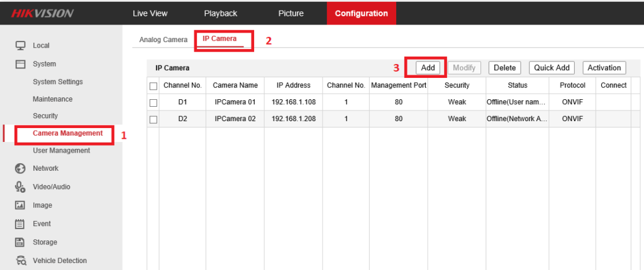Image resolution: width=644 pixels, height=270 pixels.
Task: Open User Management in System submenu
Action: coord(61,151)
